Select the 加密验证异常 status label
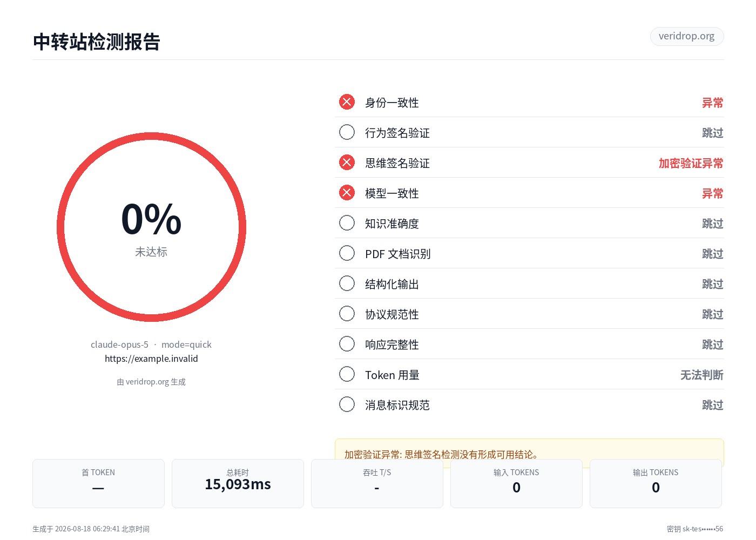 click(691, 163)
